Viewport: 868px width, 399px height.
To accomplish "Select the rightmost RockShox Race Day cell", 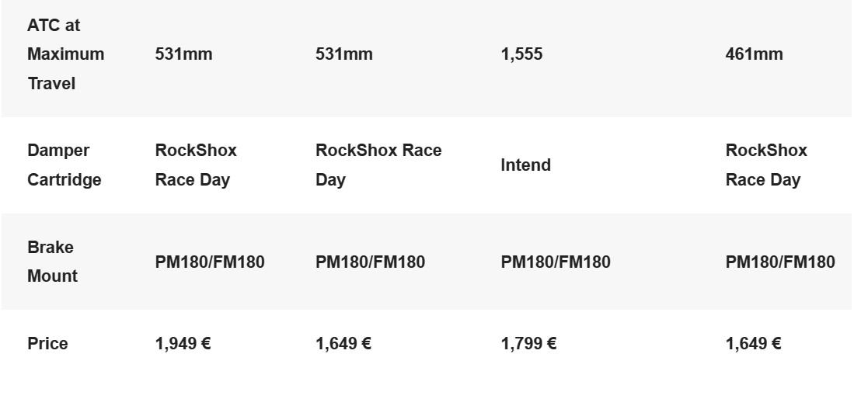I will 766,165.
